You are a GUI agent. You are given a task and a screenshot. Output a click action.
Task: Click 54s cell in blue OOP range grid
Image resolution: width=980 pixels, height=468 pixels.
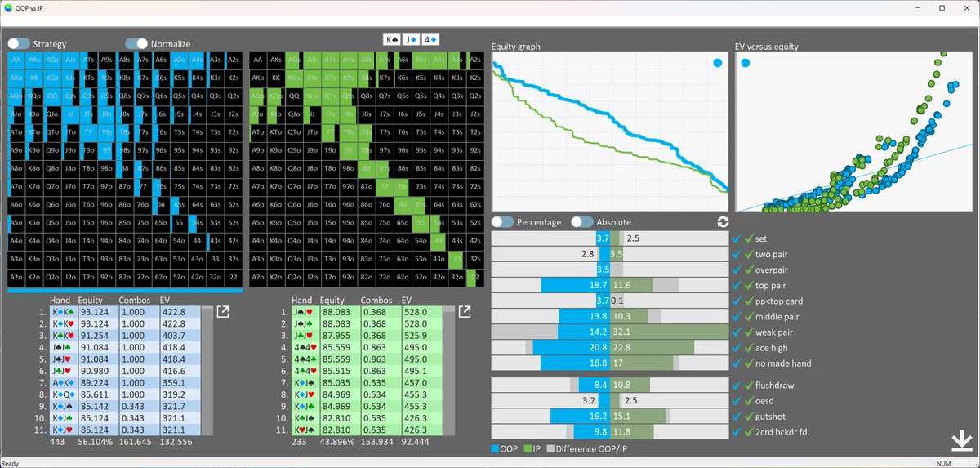coord(197,222)
